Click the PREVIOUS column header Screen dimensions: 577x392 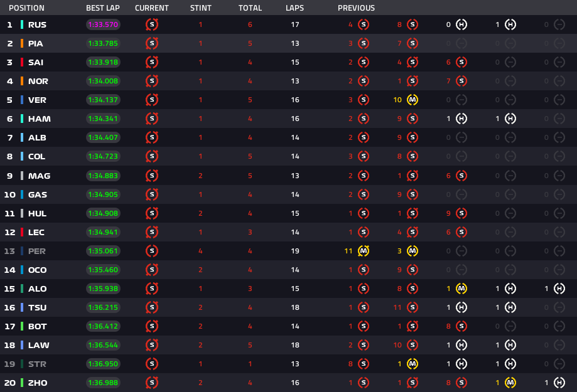pos(356,8)
